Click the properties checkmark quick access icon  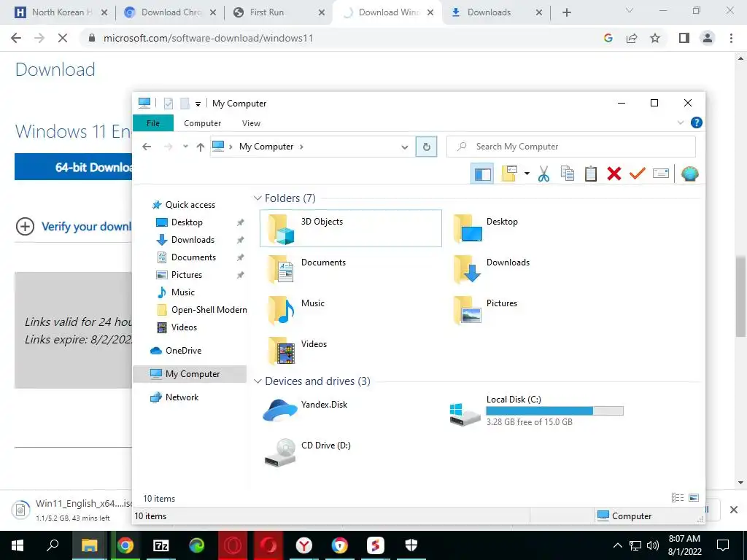coord(169,104)
